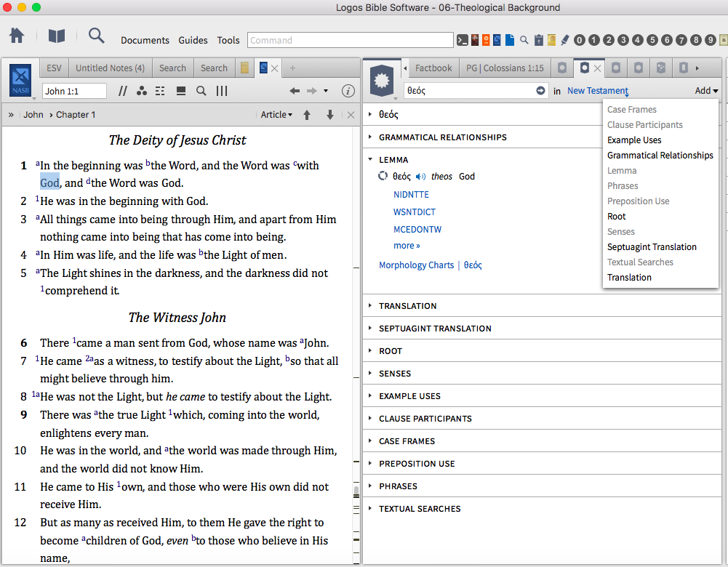This screenshot has height=567, width=728.
Task: Open the blue document shortcut icon
Action: click(x=510, y=40)
